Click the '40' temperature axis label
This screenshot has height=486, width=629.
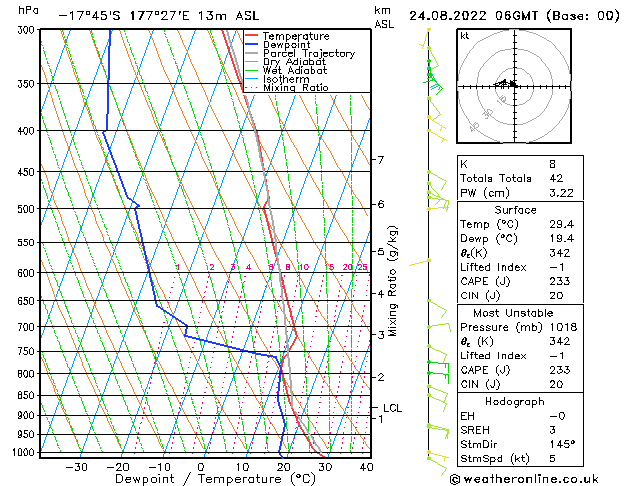click(366, 467)
